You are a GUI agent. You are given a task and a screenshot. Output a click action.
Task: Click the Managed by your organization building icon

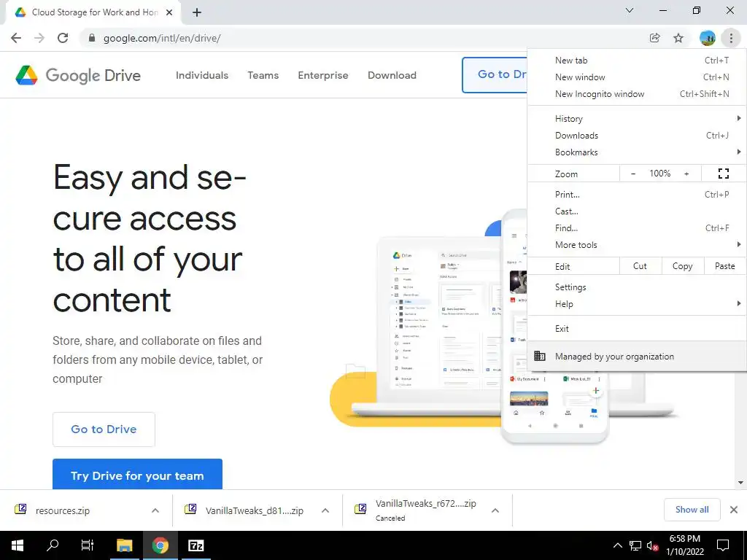539,356
